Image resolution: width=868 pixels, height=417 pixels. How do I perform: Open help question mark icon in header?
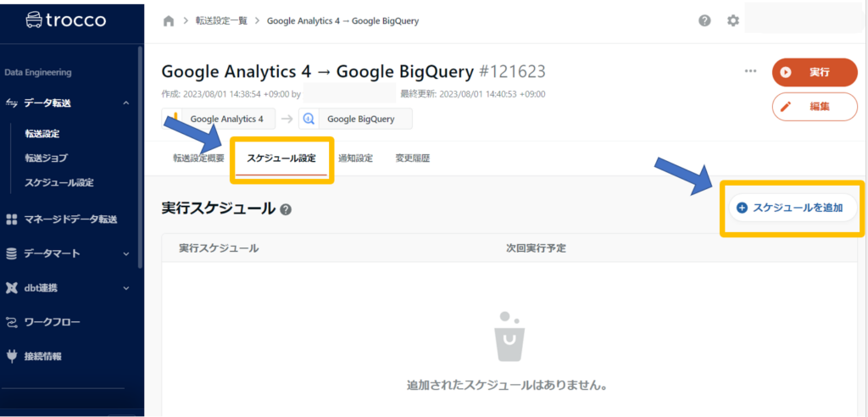click(x=704, y=21)
